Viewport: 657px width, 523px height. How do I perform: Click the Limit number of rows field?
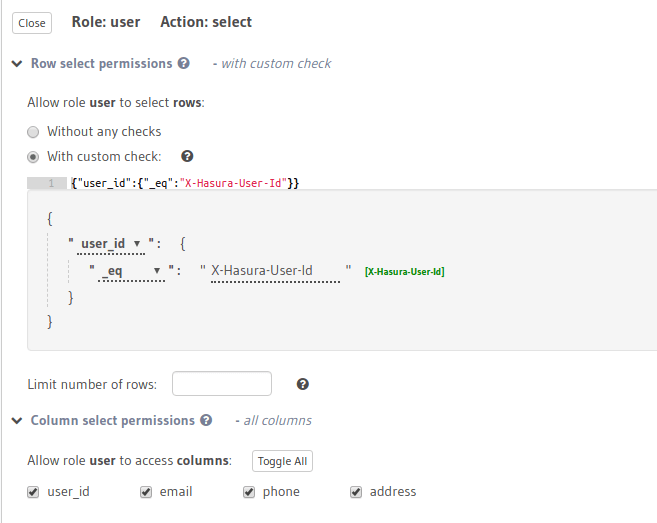click(x=222, y=384)
